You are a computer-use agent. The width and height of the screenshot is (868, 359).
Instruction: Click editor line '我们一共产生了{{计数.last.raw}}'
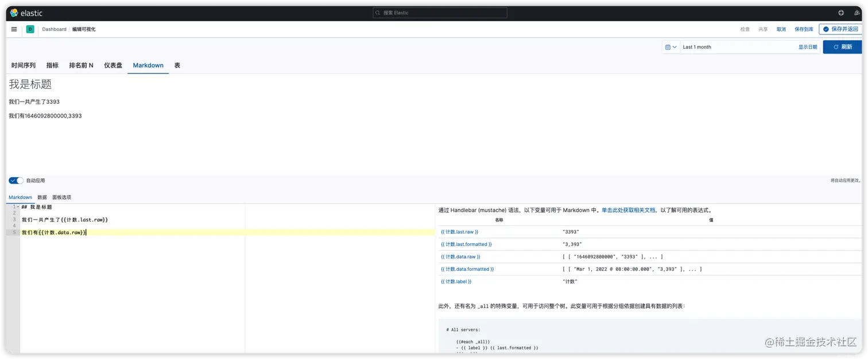(65, 220)
